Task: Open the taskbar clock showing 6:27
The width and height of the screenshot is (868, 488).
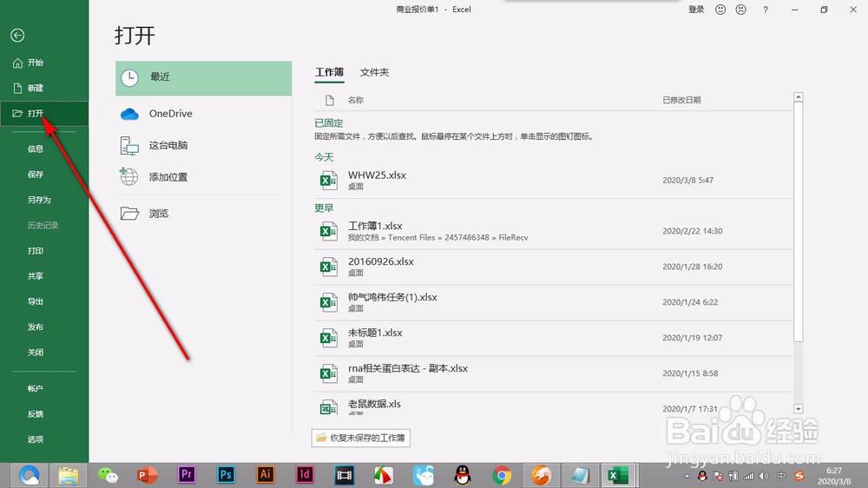Action: pyautogui.click(x=834, y=476)
